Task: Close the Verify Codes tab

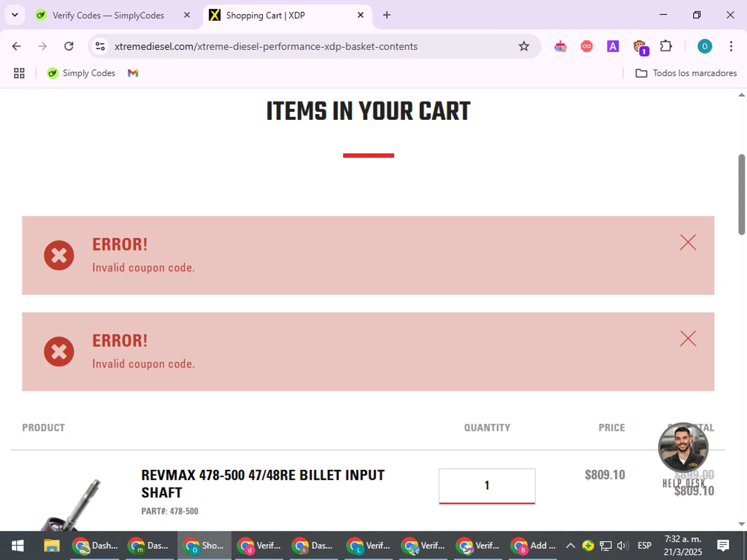Action: click(x=187, y=15)
